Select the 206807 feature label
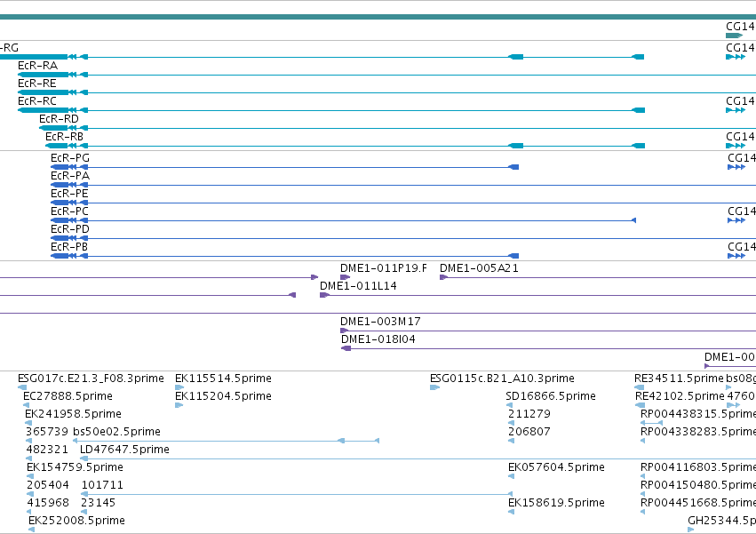This screenshot has height=534, width=756. [x=529, y=432]
